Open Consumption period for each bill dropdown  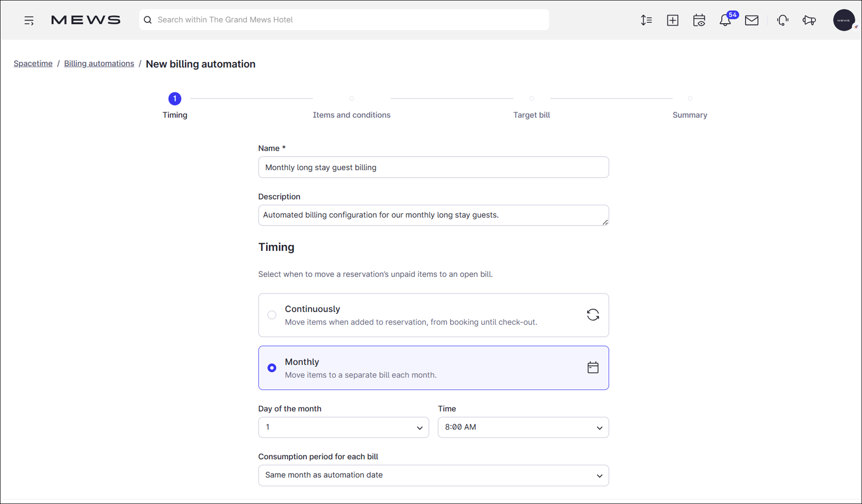(x=433, y=475)
